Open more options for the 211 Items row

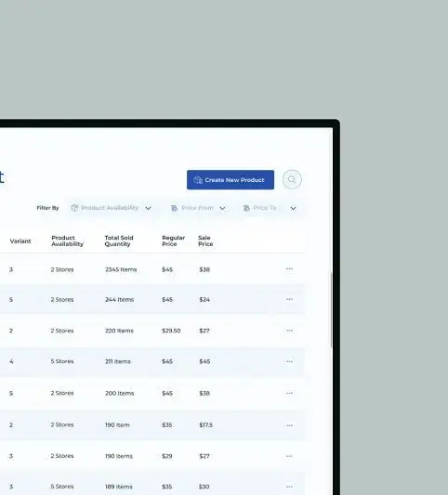click(x=289, y=361)
